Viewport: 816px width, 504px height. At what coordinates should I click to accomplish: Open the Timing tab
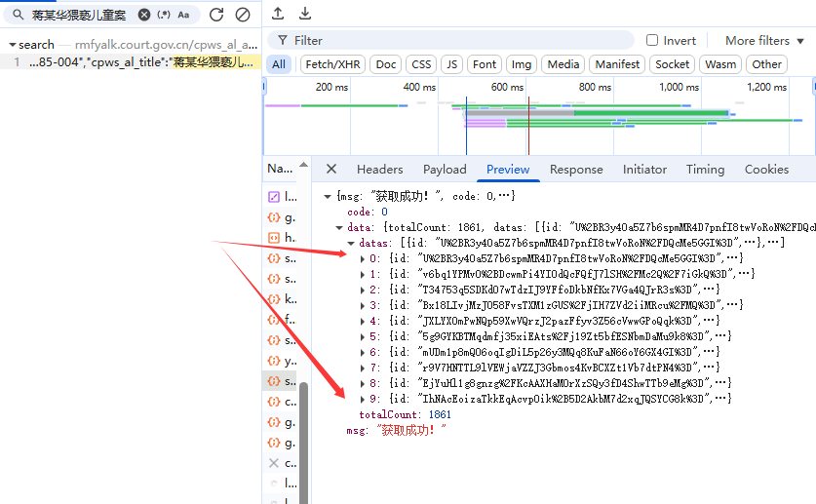[x=705, y=170]
